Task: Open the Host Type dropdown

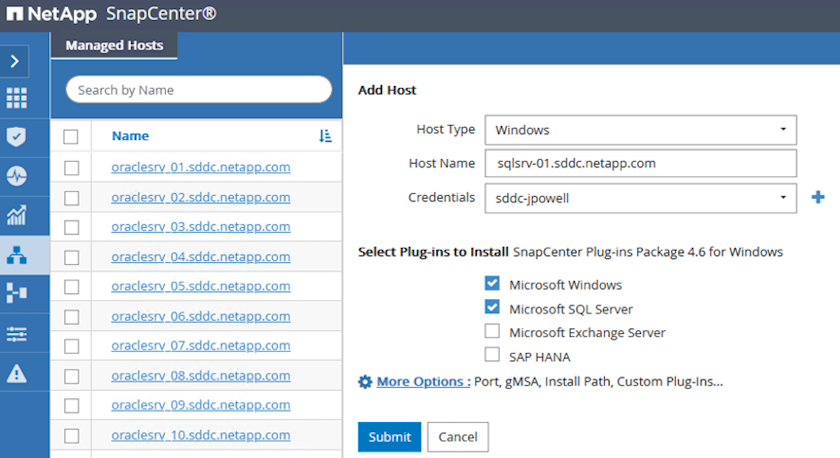Action: (x=640, y=130)
